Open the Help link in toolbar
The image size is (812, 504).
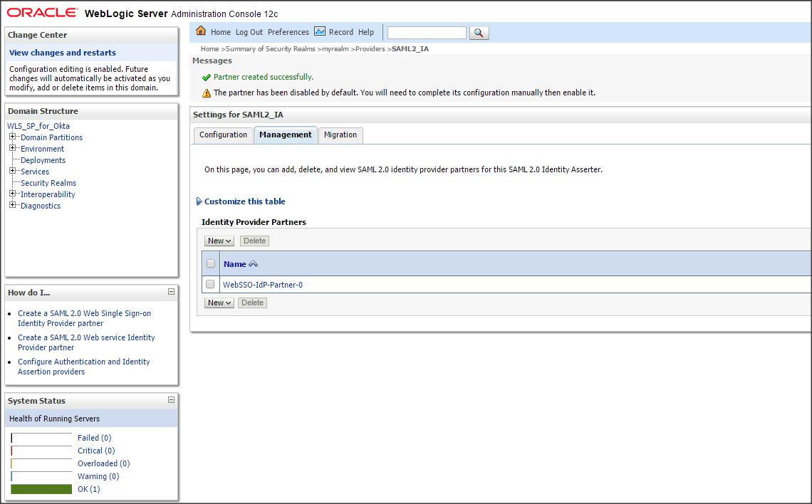coord(366,32)
